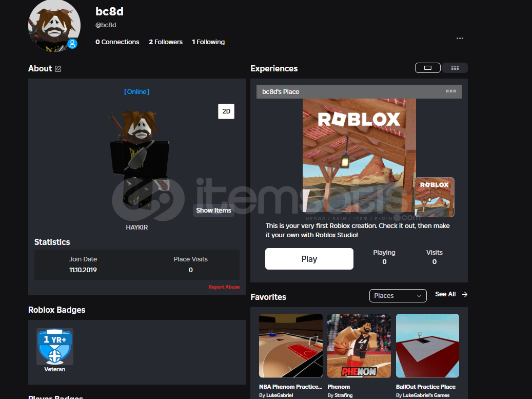Click the Strafing creator link

pos(343,395)
